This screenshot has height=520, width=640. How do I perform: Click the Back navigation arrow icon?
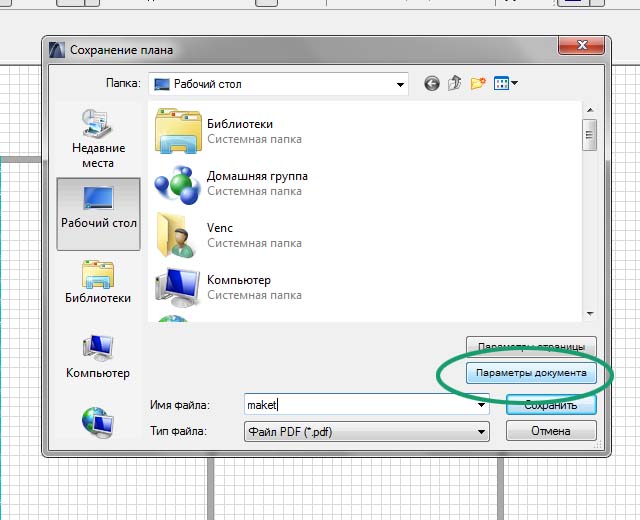coord(432,84)
